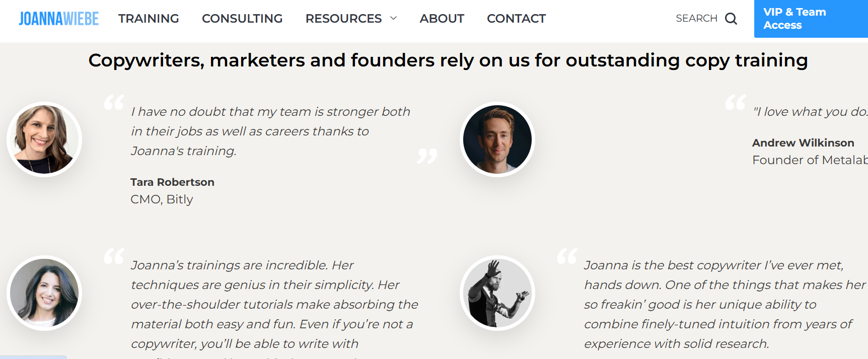Click Andrew Wilkinson's profile photo
This screenshot has height=359, width=868.
(x=497, y=139)
